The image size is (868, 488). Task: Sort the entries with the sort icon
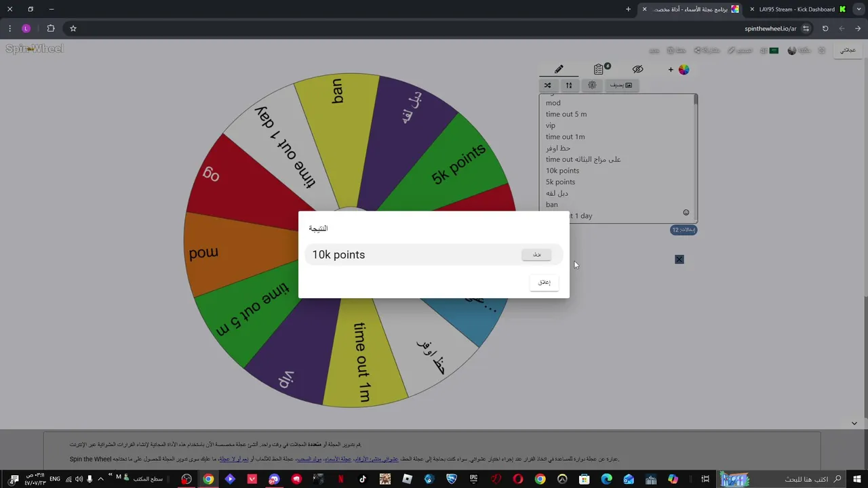(569, 85)
